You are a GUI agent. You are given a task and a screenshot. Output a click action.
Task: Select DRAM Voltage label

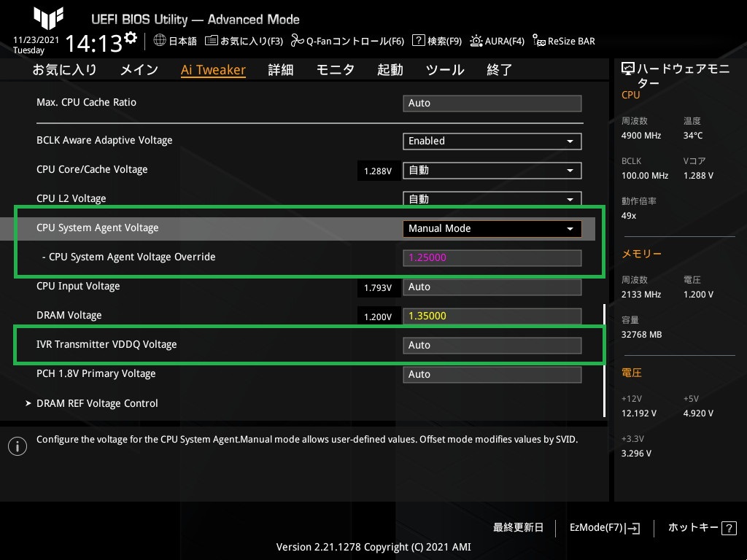point(69,315)
